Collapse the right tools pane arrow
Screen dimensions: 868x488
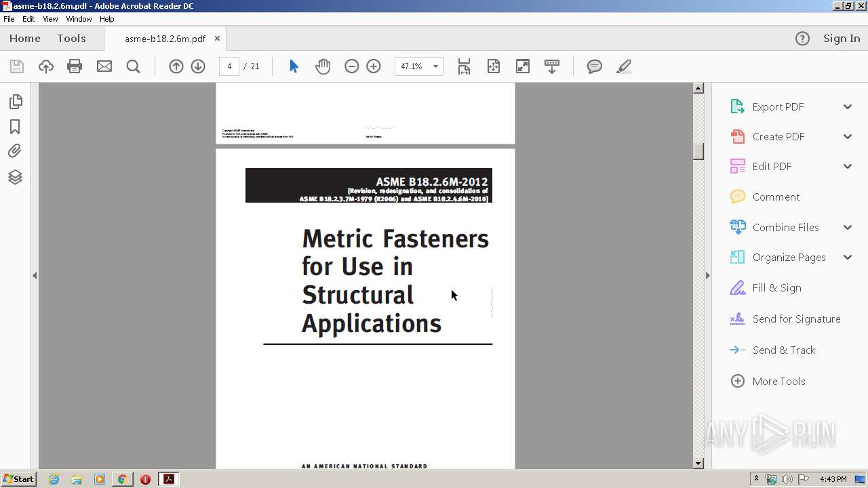pos(707,276)
